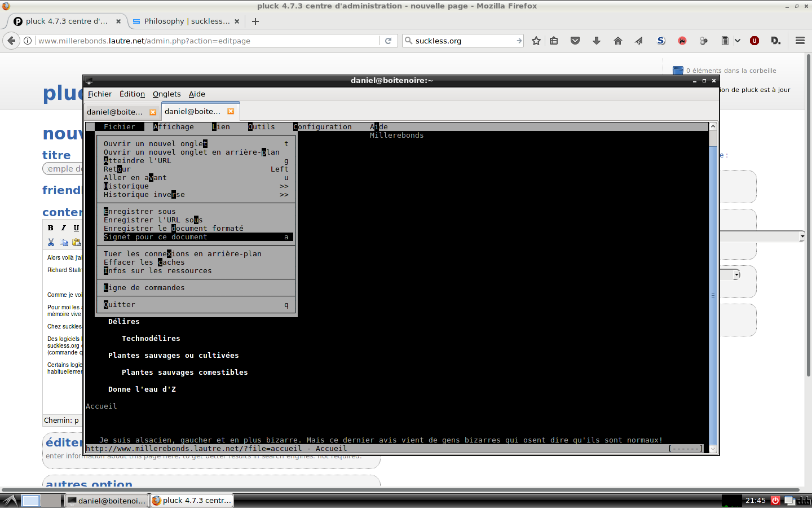Click the red round extension icon

pyautogui.click(x=682, y=41)
